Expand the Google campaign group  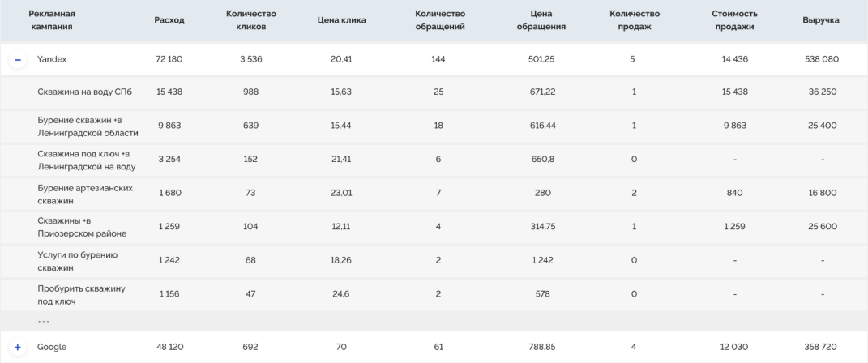(18, 347)
